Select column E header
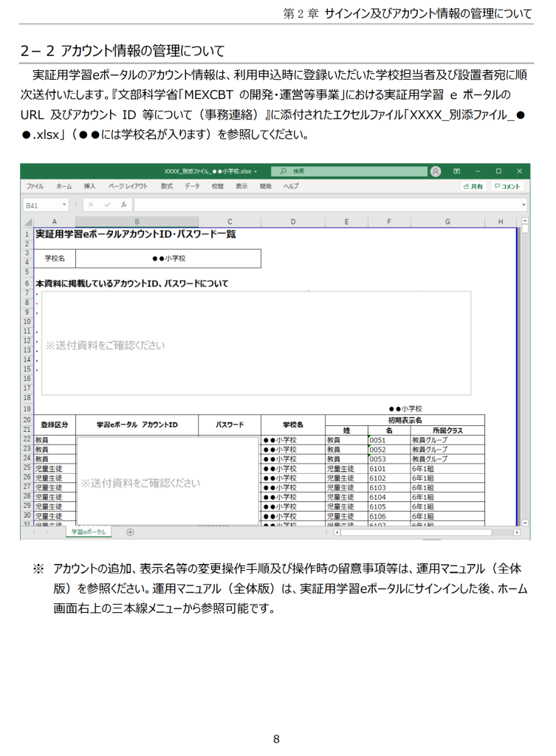This screenshot has width=556, height=756. [346, 221]
